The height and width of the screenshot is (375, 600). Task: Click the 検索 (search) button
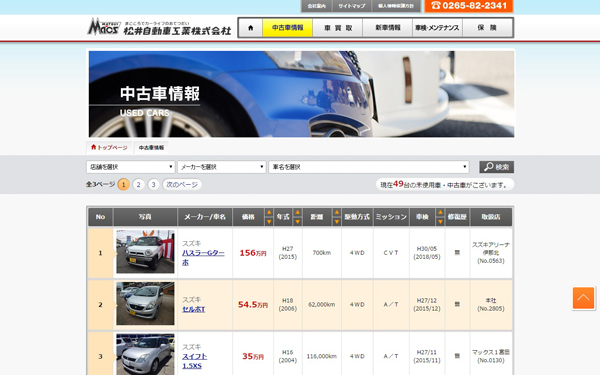(496, 167)
